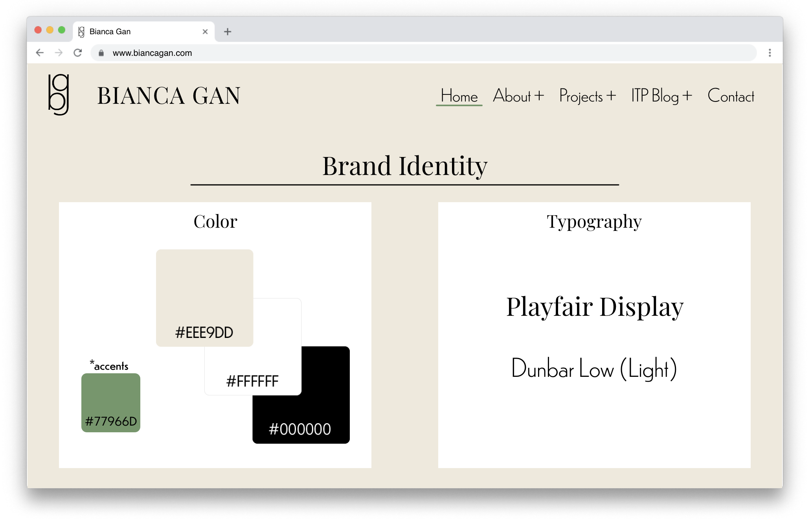Viewport: 812px width, 520px height.
Task: Click the BIANCA GAN site title
Action: (x=169, y=96)
